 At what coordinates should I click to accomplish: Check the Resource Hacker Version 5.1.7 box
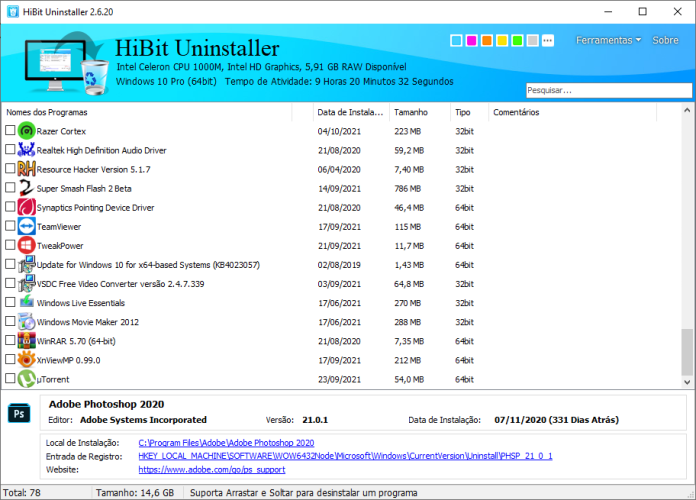coord(10,168)
